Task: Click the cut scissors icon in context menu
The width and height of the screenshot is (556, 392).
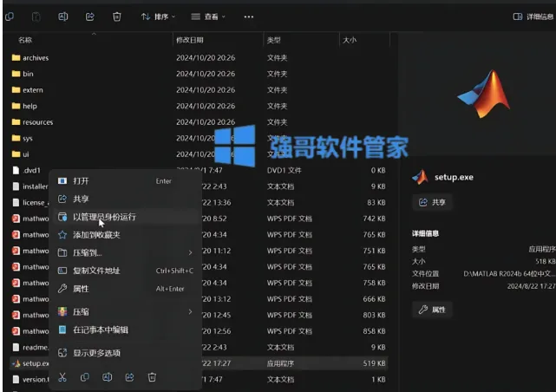Action: tap(62, 377)
